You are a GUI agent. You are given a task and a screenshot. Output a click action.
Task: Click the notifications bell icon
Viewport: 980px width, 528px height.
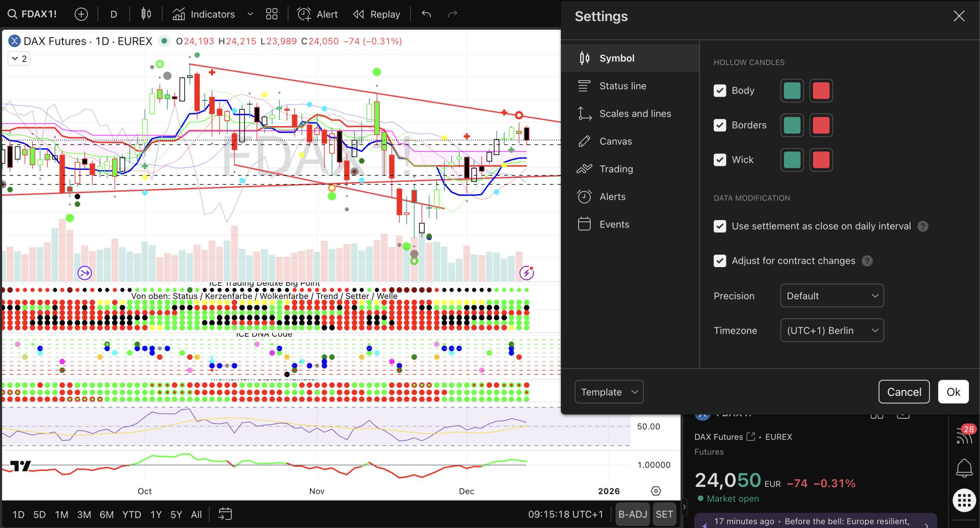tap(964, 468)
